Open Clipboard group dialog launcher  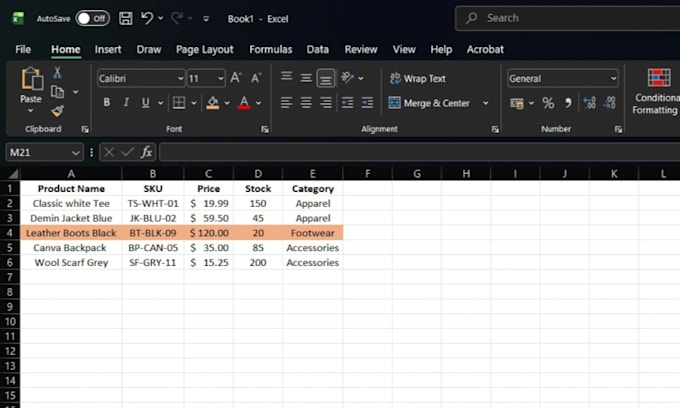point(85,129)
